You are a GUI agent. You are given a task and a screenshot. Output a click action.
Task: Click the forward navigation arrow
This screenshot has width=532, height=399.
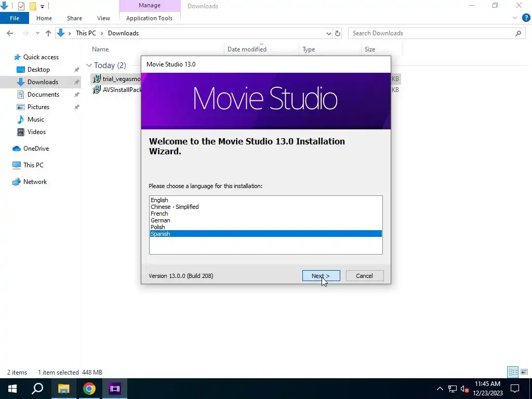click(25, 33)
